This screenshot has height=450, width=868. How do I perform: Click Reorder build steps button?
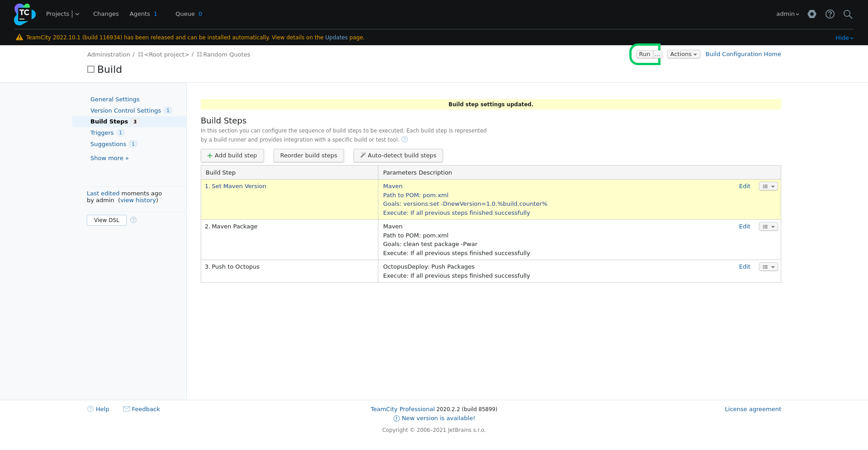pos(309,156)
